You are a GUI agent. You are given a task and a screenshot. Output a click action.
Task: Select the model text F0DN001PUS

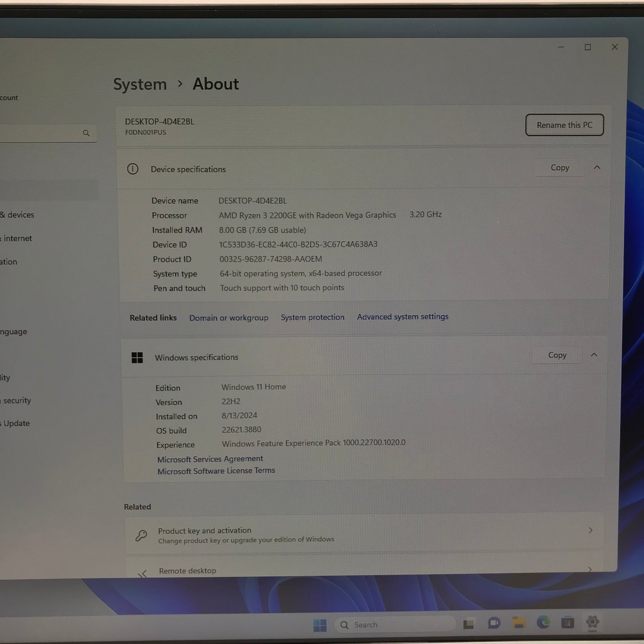click(145, 132)
